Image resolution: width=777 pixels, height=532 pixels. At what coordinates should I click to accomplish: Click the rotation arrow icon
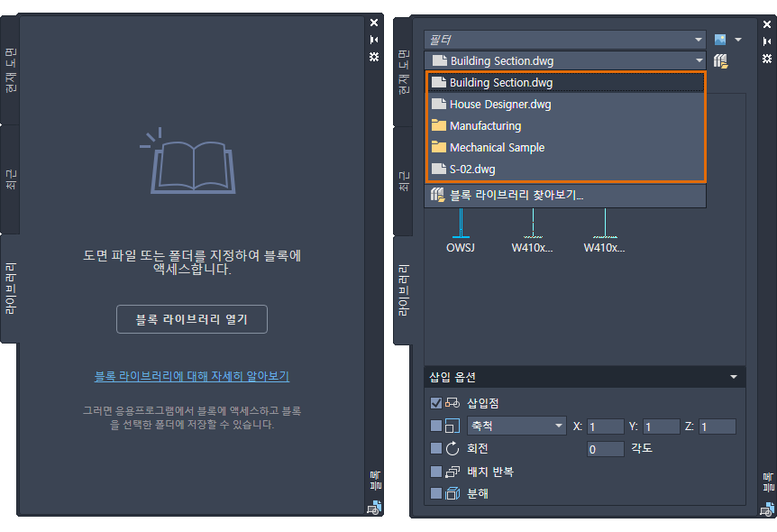(452, 449)
